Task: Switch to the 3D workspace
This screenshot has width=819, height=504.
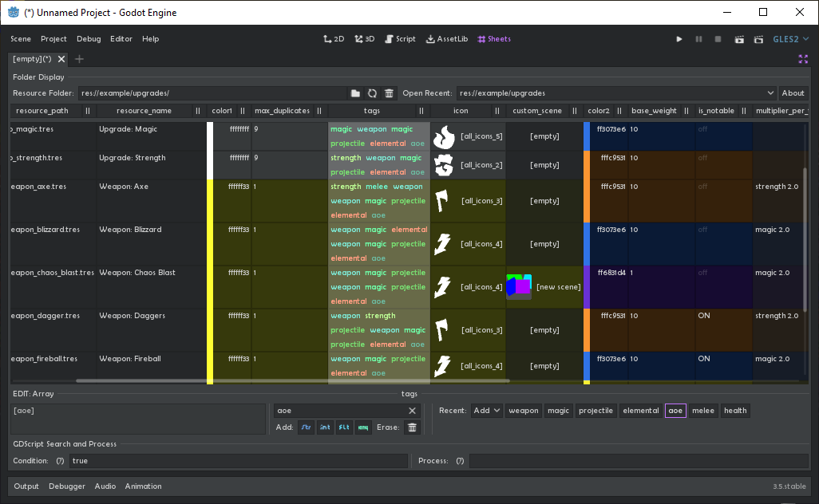Action: click(x=365, y=39)
